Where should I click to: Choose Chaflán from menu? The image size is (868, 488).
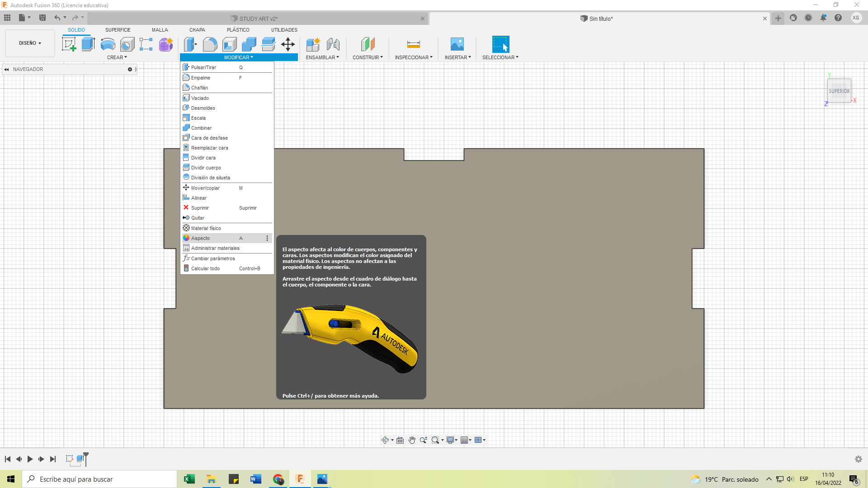(227, 88)
